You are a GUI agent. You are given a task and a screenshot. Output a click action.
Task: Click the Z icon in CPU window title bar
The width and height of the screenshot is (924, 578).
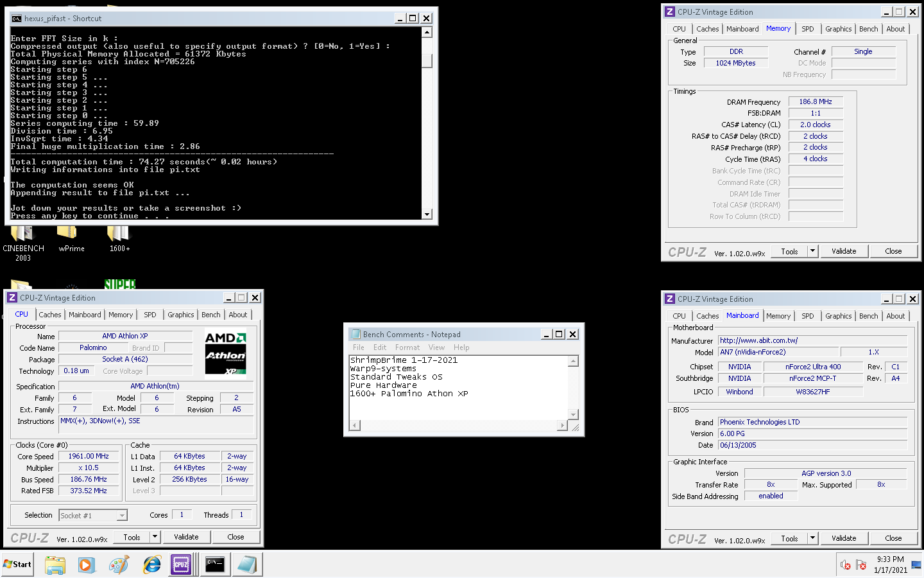(x=12, y=297)
